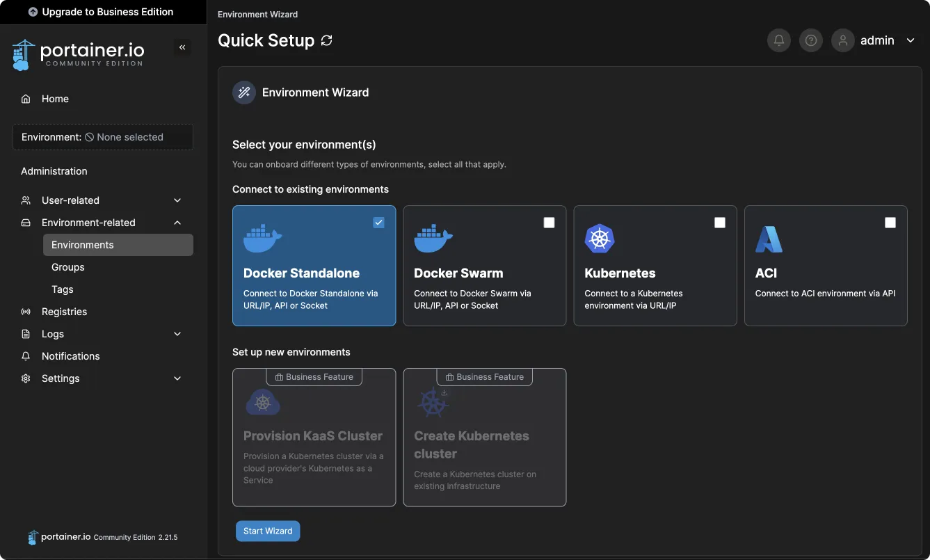930x560 pixels.
Task: Check the ACI checkbox
Action: click(x=890, y=223)
